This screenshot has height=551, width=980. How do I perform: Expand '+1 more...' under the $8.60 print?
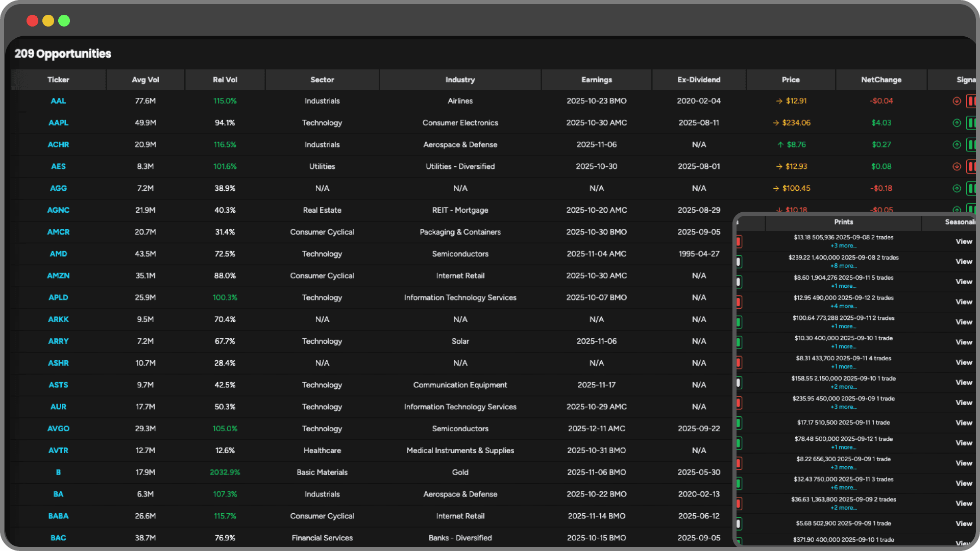pyautogui.click(x=843, y=286)
